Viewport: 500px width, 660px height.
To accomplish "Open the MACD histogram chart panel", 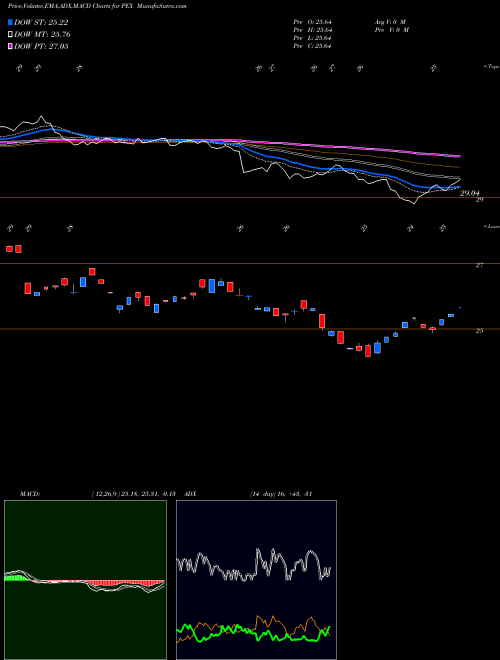I will click(x=85, y=580).
